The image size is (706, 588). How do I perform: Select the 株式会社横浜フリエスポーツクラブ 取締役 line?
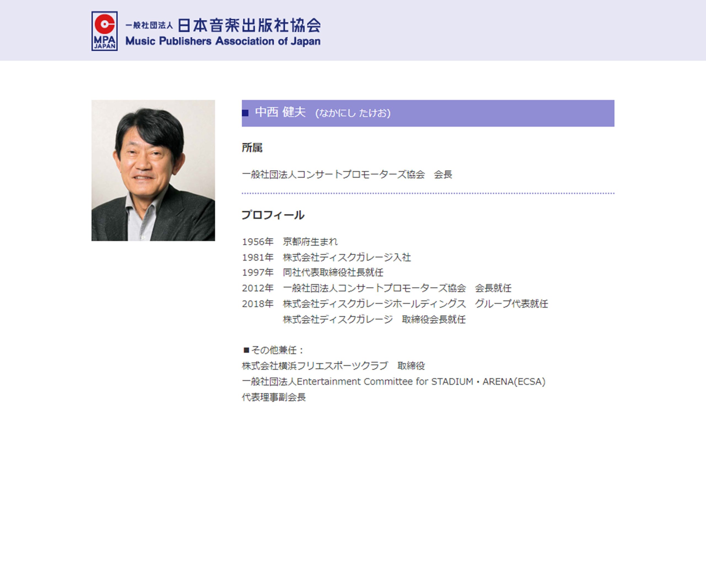[333, 366]
